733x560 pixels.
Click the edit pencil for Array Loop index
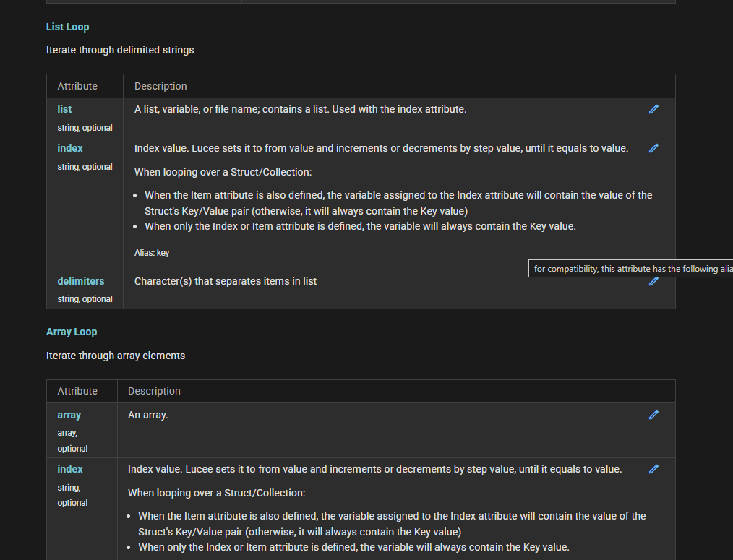653,469
